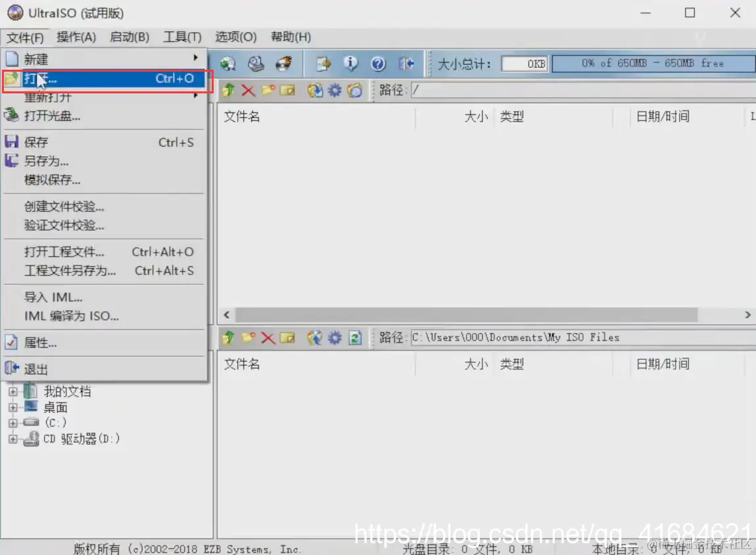Select CD 驱动器(D:) in the local tree
Image resolution: width=756 pixels, height=555 pixels.
[82, 439]
